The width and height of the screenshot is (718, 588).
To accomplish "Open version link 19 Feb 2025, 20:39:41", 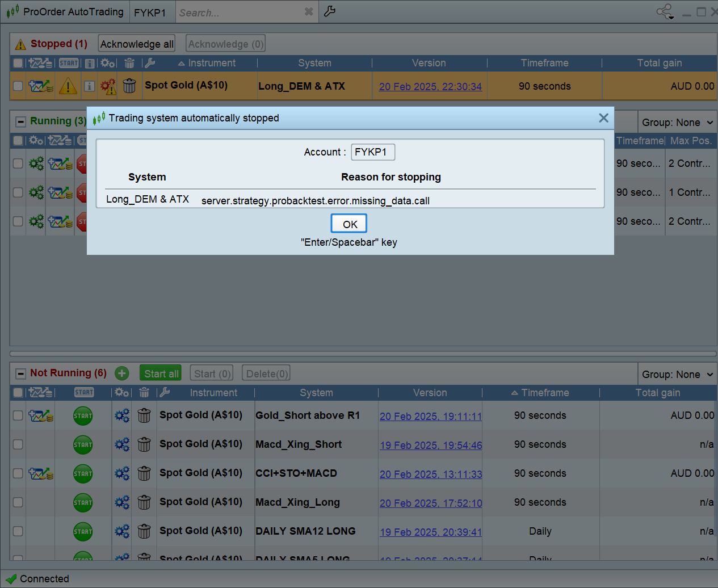I will 431,532.
